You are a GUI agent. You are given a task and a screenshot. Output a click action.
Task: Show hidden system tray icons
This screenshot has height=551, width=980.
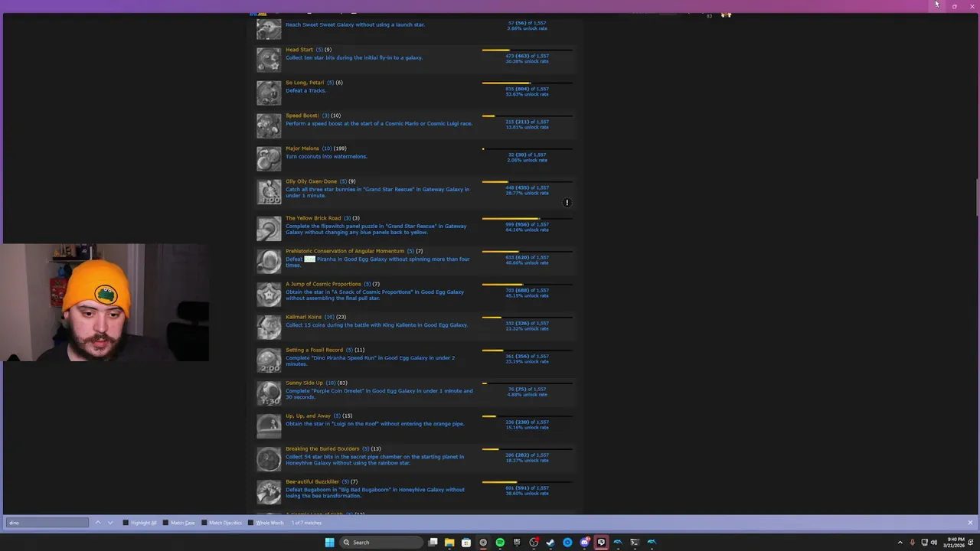(900, 542)
